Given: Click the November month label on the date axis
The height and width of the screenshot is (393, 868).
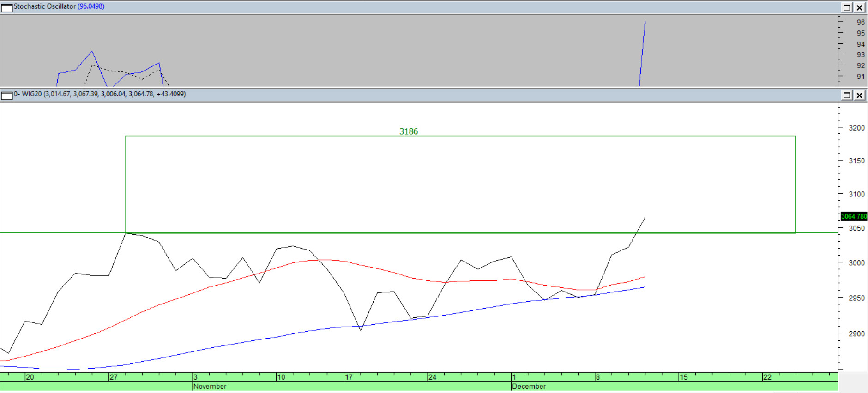Looking at the screenshot, I should coord(210,387).
